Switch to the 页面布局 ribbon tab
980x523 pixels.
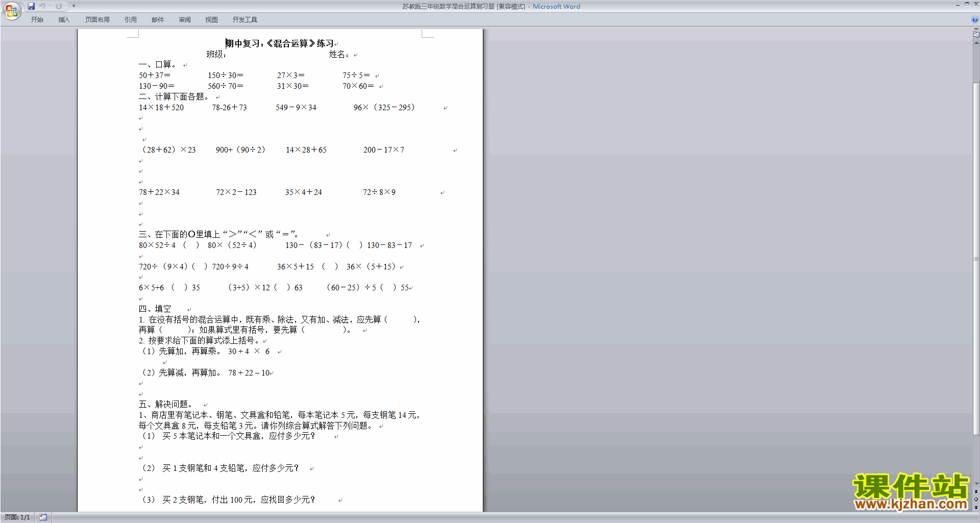pos(97,19)
